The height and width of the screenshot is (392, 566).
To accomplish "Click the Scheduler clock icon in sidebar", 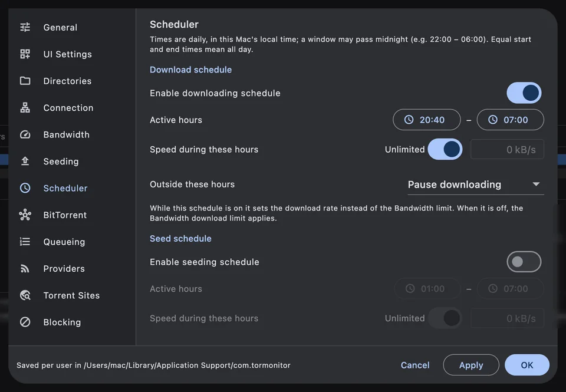I will click(x=25, y=188).
